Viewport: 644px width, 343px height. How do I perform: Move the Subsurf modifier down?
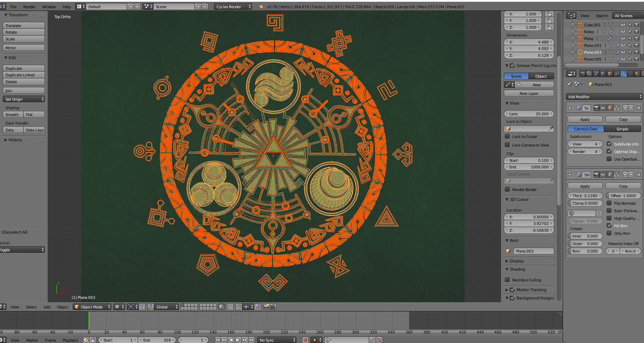[631, 108]
